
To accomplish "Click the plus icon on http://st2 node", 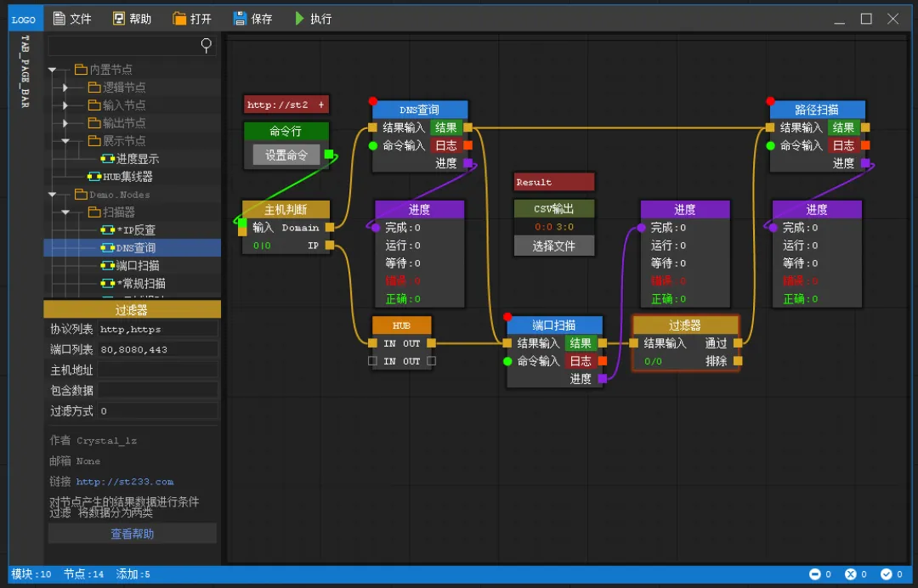I will (320, 105).
